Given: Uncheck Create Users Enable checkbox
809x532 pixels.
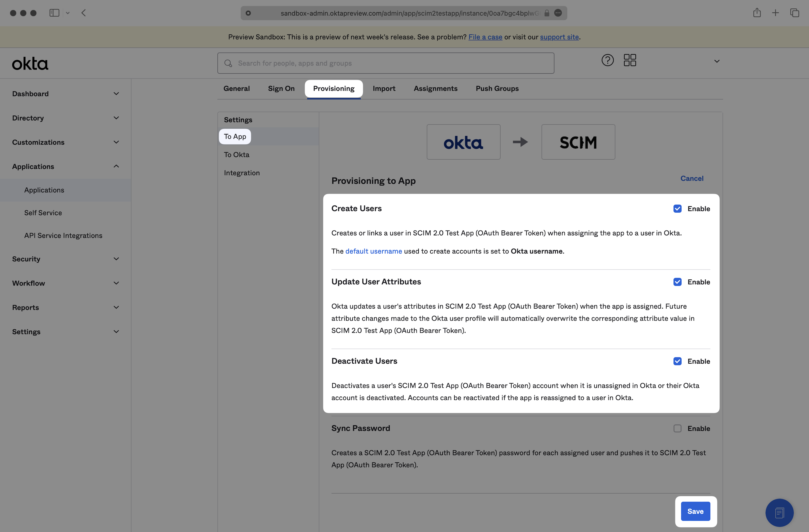Looking at the screenshot, I should pyautogui.click(x=677, y=209).
